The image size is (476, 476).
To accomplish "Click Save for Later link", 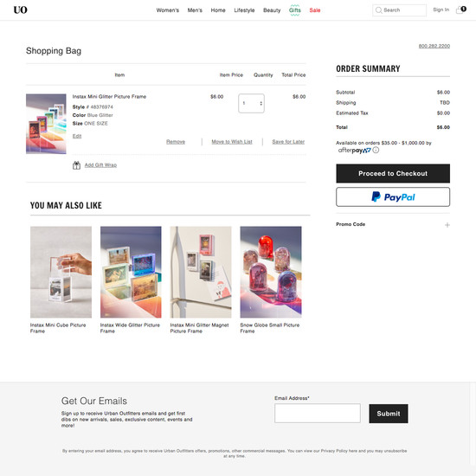I will (x=288, y=142).
